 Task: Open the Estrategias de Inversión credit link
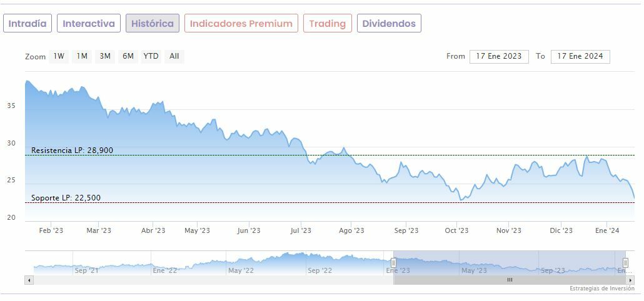601,289
